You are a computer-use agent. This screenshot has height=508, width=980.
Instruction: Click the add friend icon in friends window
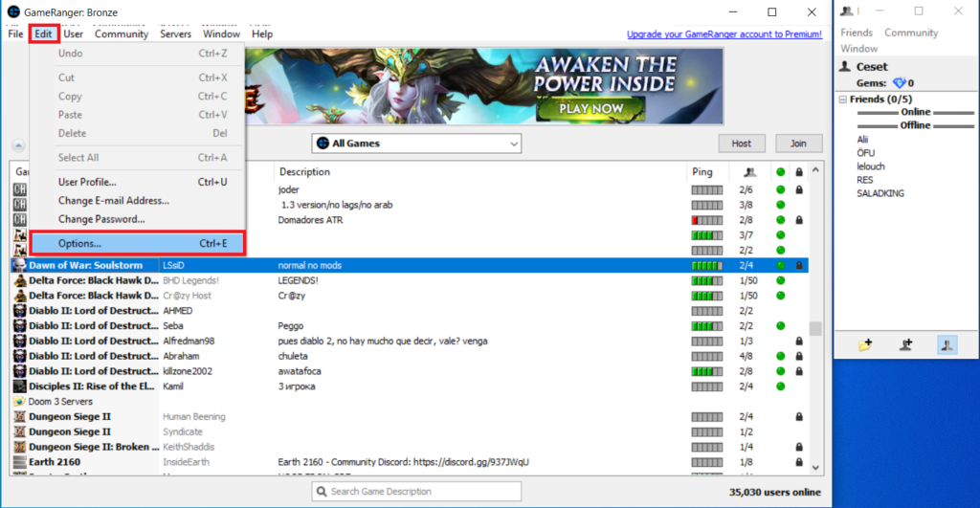point(905,345)
